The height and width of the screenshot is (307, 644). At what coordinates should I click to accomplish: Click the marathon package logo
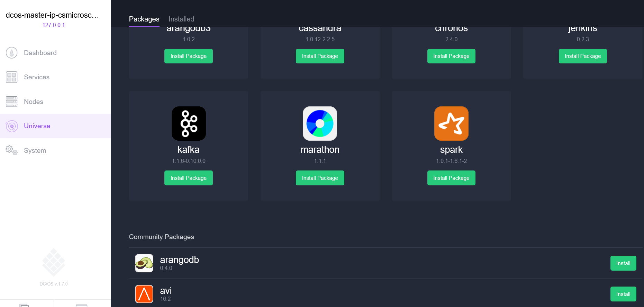320,123
